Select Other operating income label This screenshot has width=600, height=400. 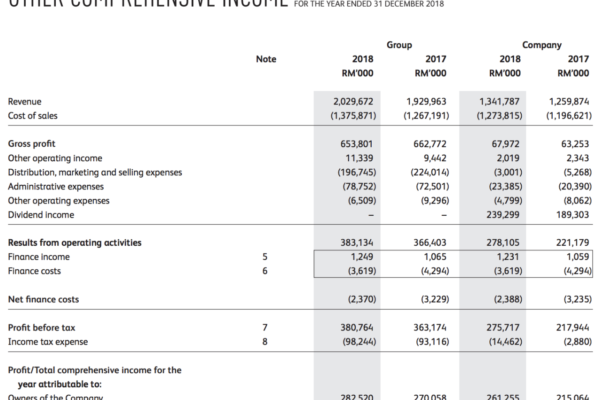[x=55, y=158]
